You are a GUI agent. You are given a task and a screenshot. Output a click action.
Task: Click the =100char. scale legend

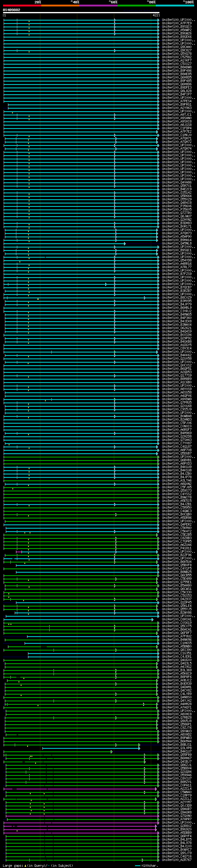click(146, 865)
